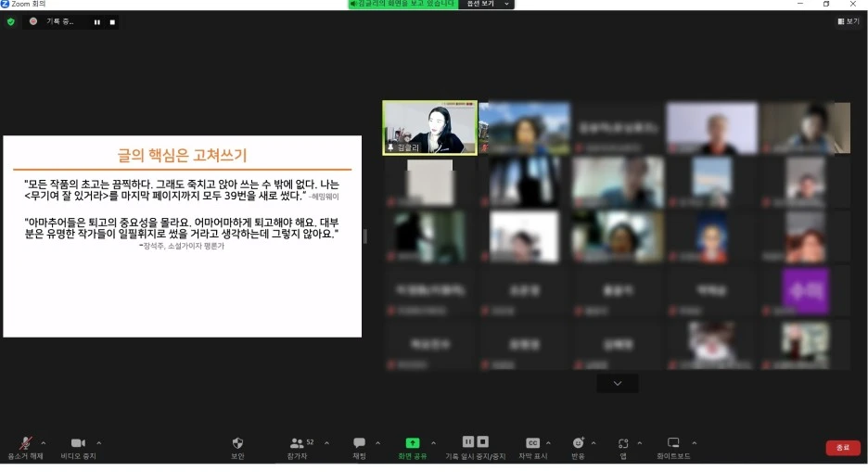
Task: Select 김글리's highlighted video tile
Action: click(x=429, y=128)
